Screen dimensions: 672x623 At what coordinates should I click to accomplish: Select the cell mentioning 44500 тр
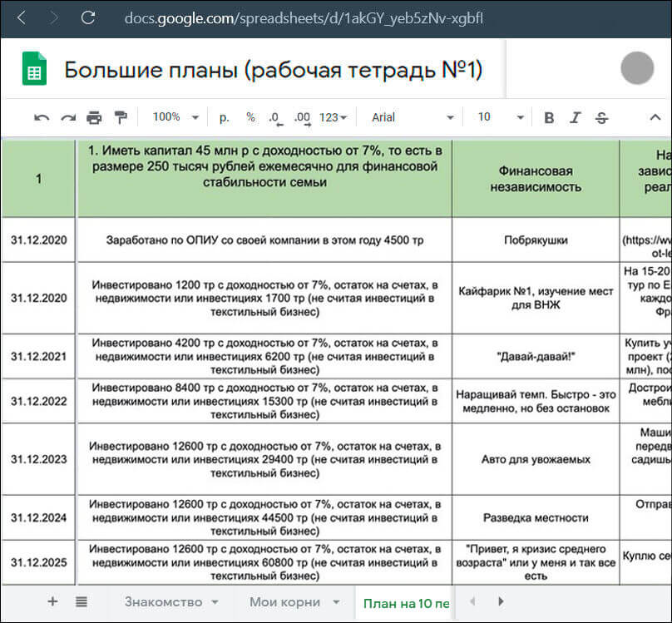click(x=264, y=517)
